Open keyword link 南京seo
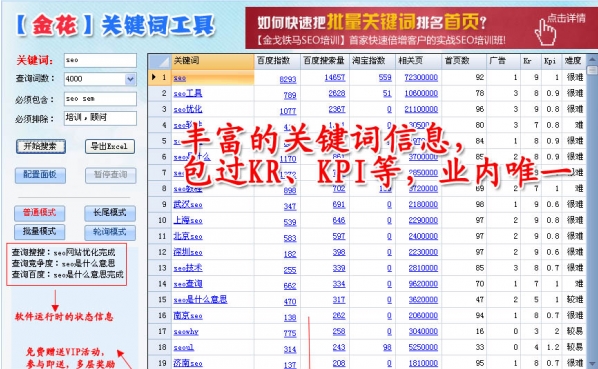 pyautogui.click(x=188, y=316)
